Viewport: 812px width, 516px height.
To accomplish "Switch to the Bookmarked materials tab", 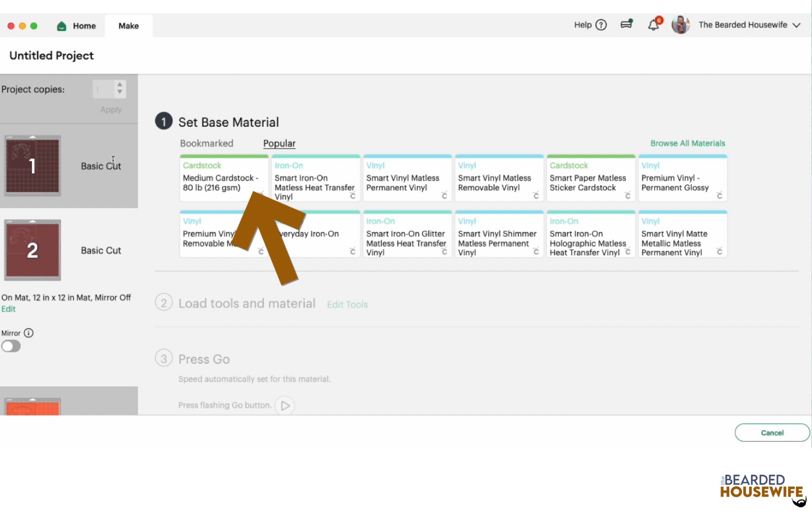I will [207, 143].
